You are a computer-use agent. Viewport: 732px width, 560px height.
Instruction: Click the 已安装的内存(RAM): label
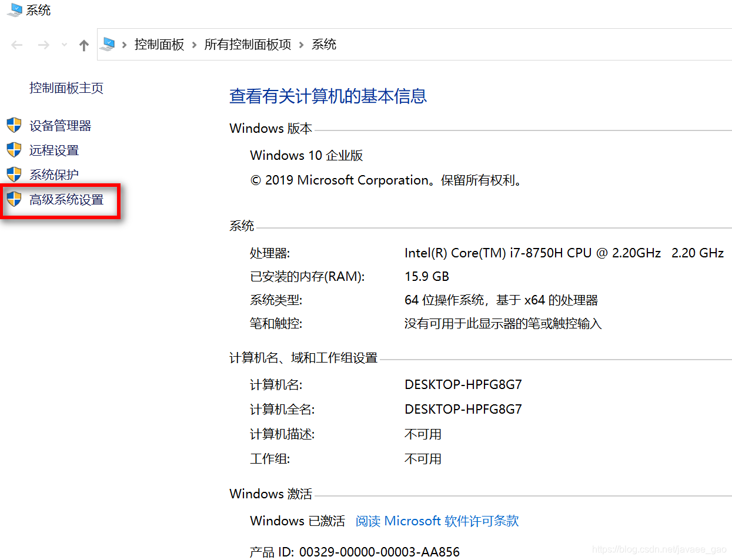coord(307,277)
